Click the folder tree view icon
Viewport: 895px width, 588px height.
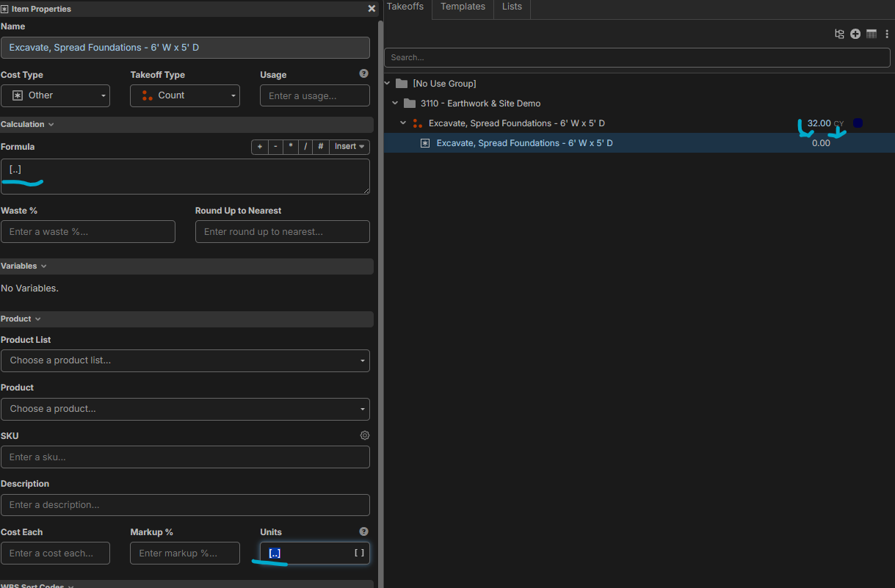click(x=839, y=34)
